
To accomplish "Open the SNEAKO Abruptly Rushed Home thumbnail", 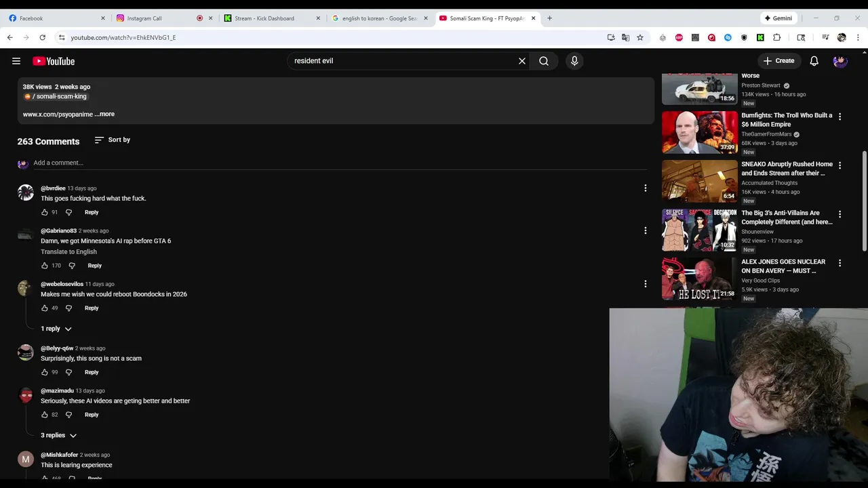I will coord(699,182).
